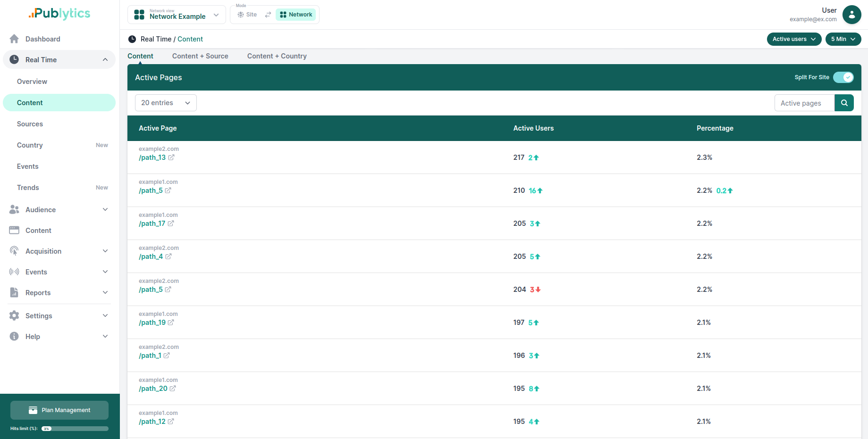
Task: Collapse the Real Time menu chevron
Action: point(105,59)
